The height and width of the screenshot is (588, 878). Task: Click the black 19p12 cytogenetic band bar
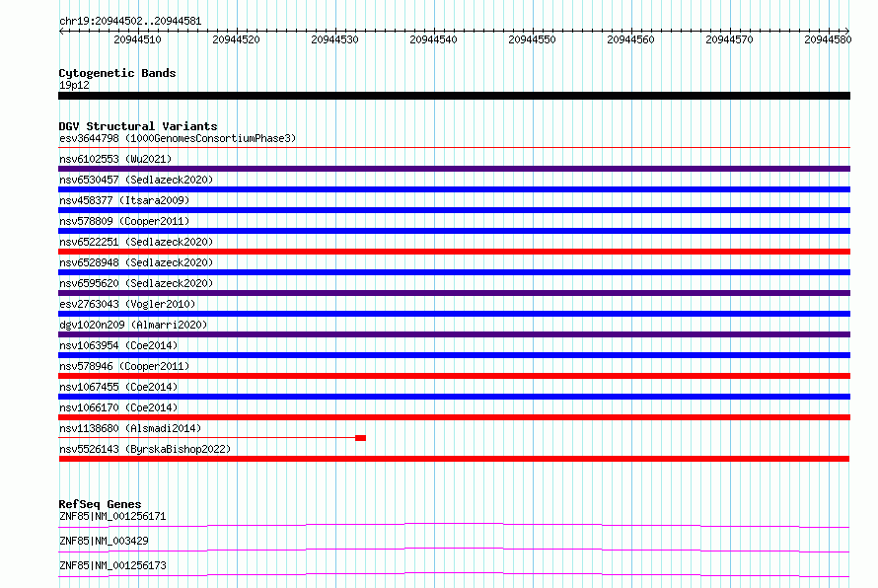[454, 96]
